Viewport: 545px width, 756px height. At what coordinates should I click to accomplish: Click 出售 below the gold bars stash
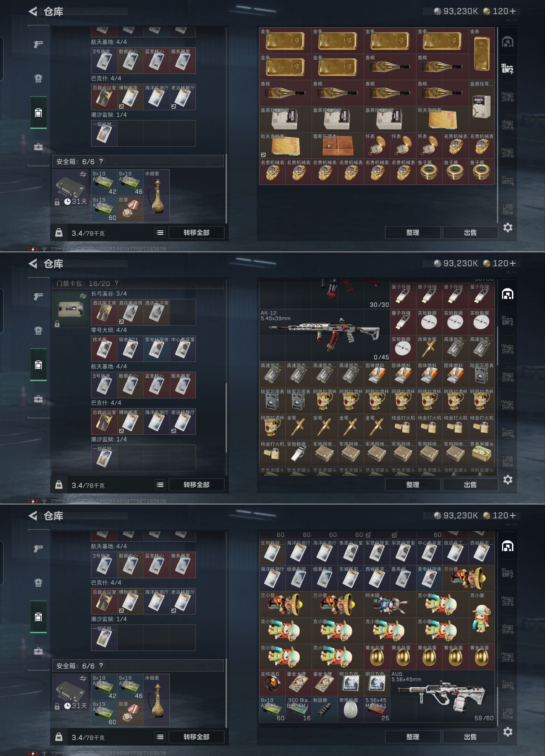click(x=470, y=233)
